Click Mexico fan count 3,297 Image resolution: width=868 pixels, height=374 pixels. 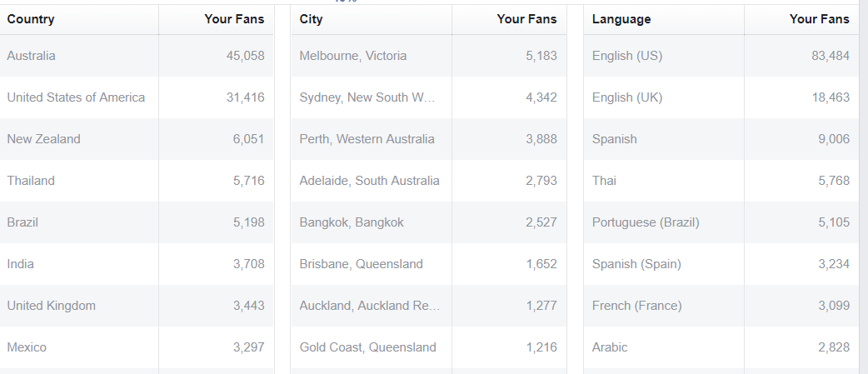248,347
